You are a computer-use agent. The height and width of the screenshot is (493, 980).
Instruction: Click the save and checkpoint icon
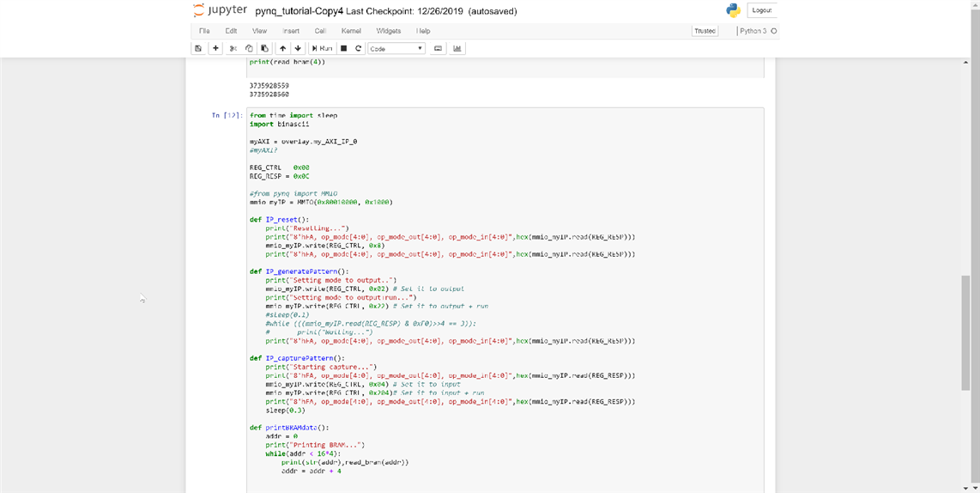point(198,49)
